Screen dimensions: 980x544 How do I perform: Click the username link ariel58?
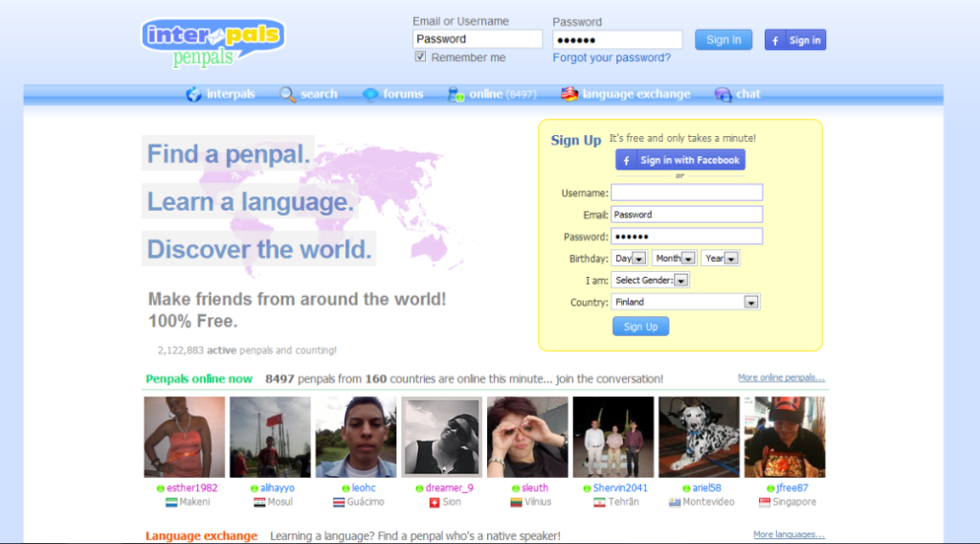click(x=706, y=487)
